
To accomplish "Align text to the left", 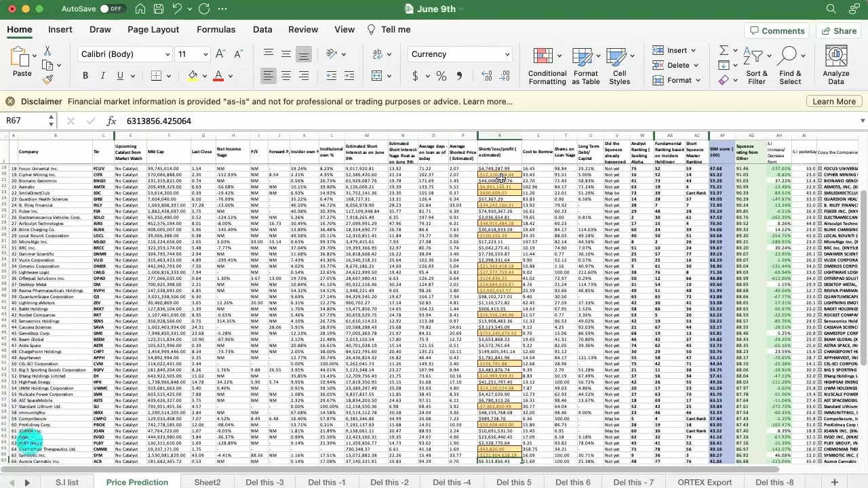I will (269, 76).
